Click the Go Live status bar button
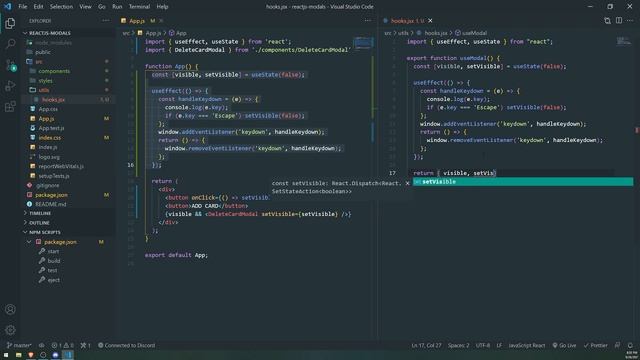The width and height of the screenshot is (640, 360). tap(564, 345)
